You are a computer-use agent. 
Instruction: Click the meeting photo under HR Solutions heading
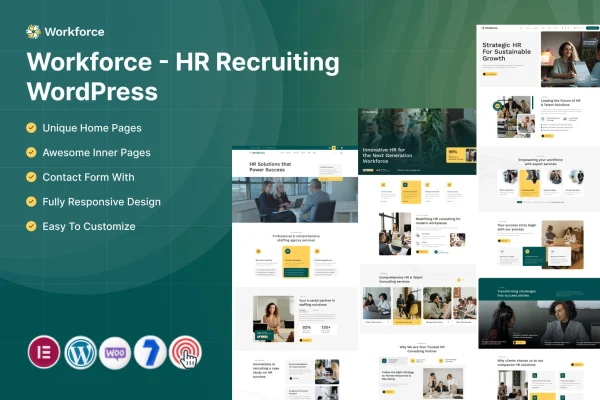pos(295,199)
